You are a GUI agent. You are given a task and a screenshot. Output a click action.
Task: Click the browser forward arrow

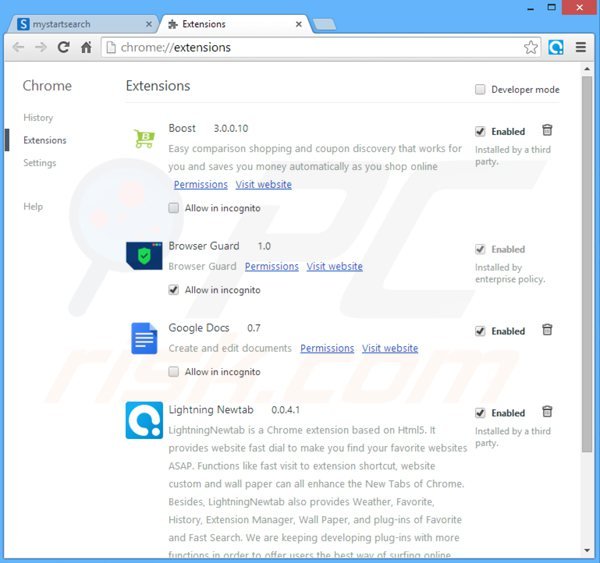41,47
